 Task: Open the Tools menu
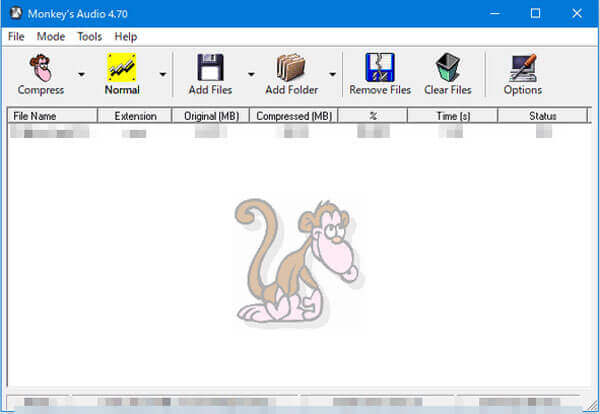coord(90,37)
